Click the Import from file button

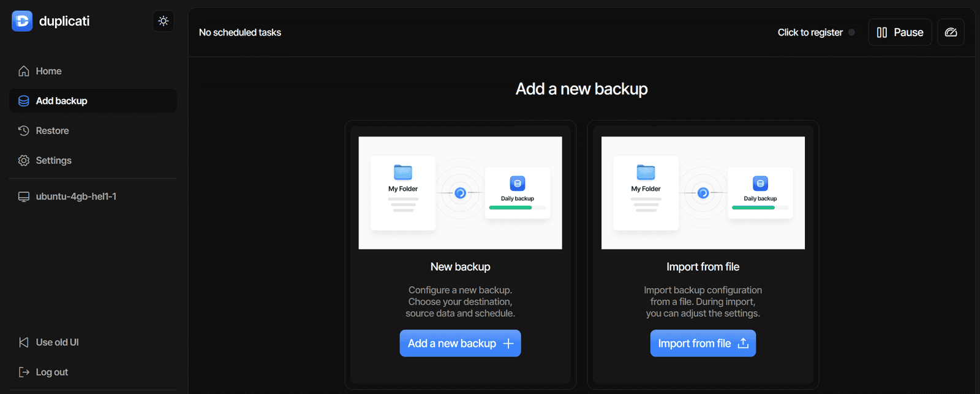tap(703, 343)
